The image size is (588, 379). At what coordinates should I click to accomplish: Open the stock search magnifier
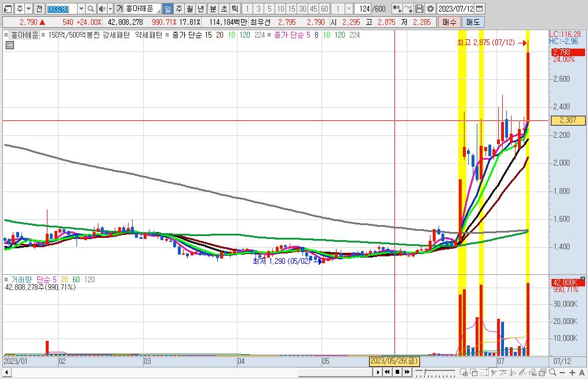tap(91, 9)
